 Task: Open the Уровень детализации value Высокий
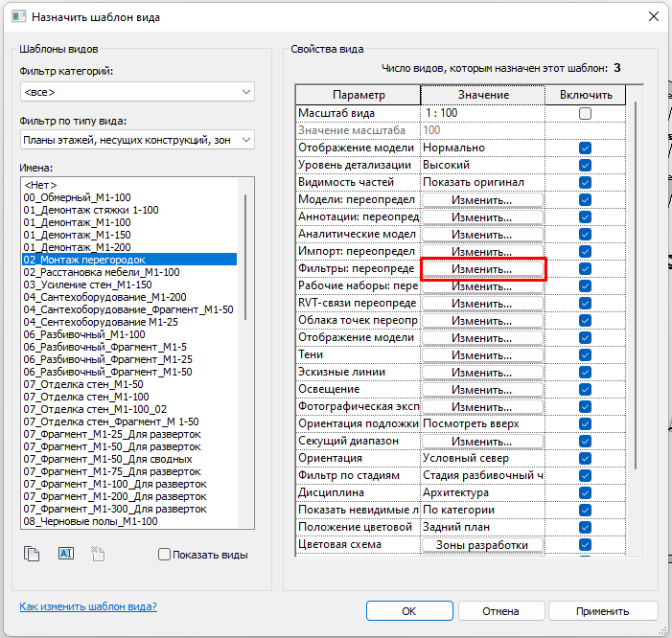click(482, 165)
